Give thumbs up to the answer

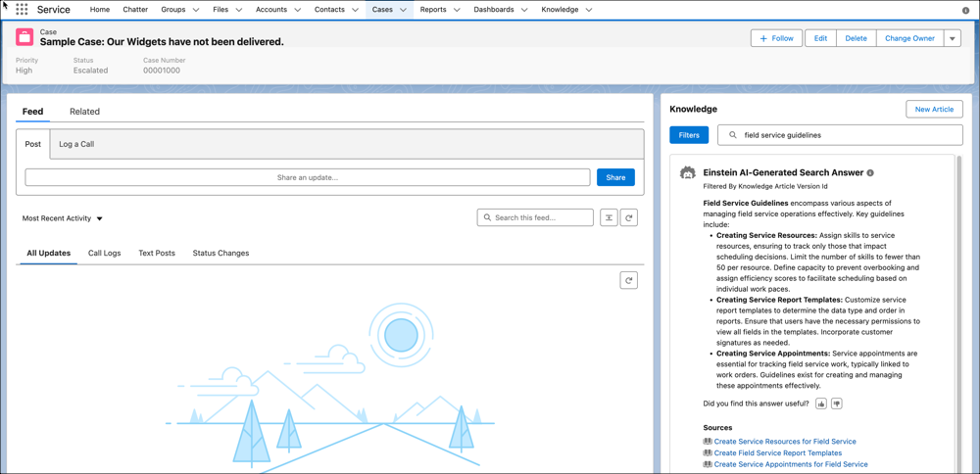click(821, 403)
